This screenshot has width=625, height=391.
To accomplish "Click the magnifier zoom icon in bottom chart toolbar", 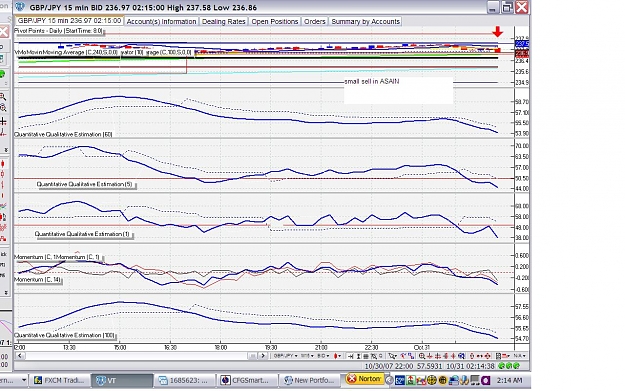I will [x=422, y=356].
